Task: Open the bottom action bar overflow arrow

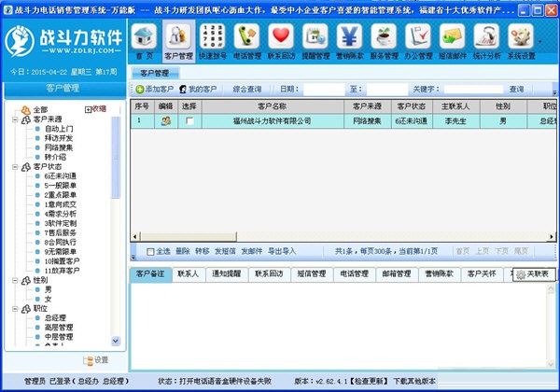Action: (133, 257)
